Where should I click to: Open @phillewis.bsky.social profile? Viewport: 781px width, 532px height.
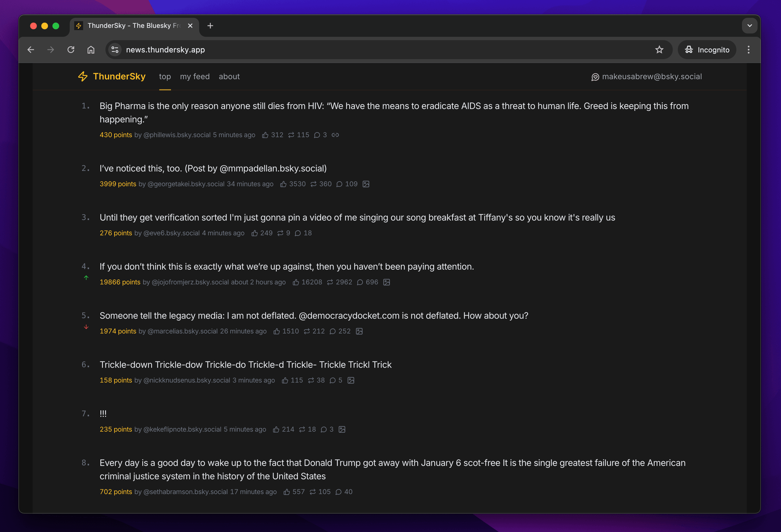tap(177, 135)
